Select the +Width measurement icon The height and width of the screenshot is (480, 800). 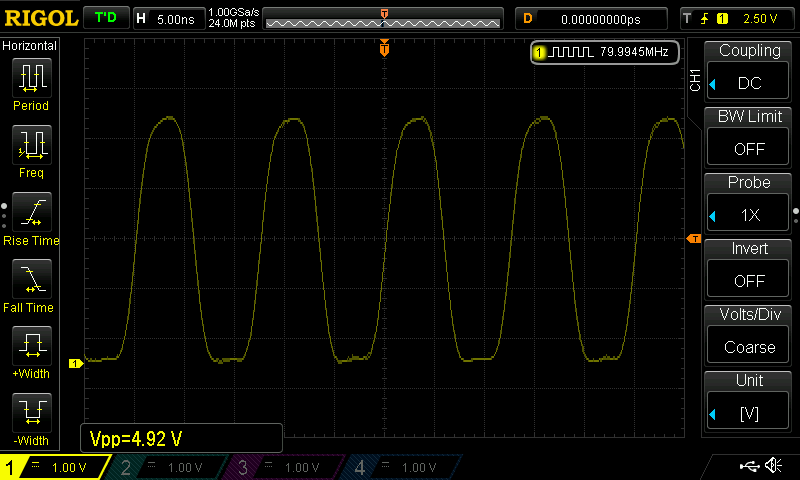point(32,345)
